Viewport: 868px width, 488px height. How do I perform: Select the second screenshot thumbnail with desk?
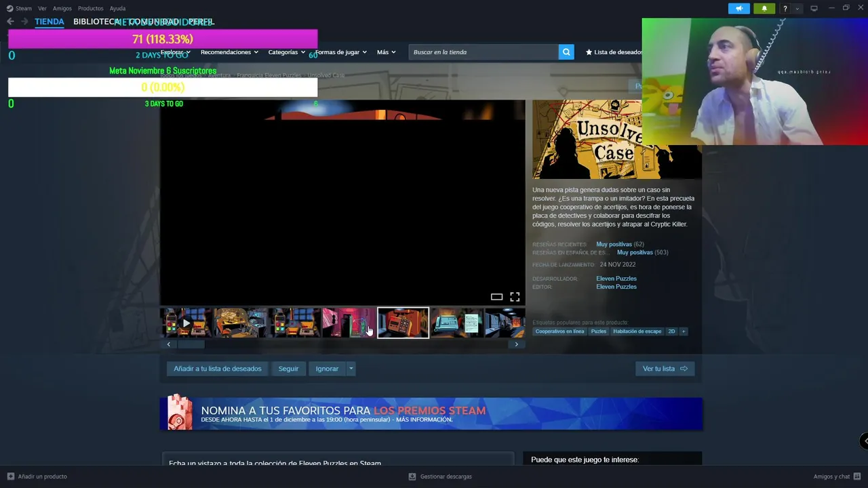[x=240, y=323]
